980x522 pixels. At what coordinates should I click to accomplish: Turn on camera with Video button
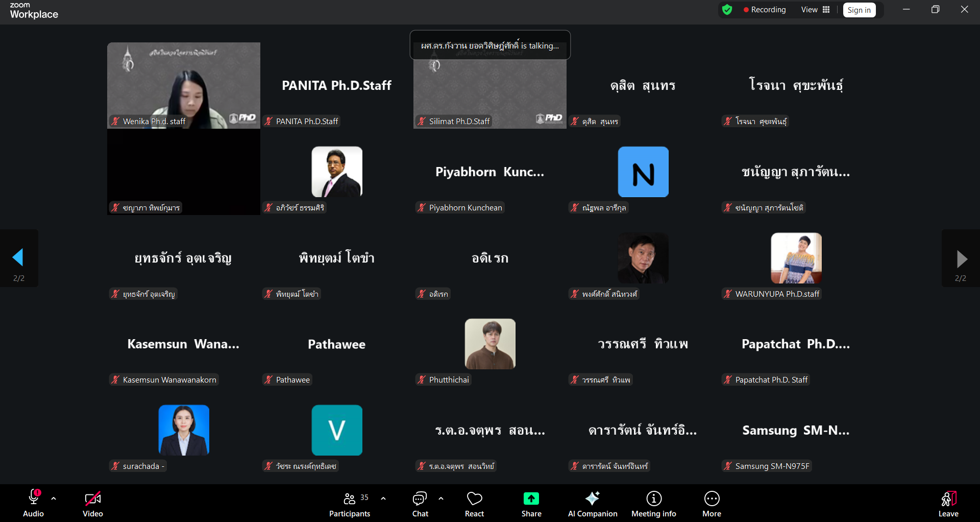pos(93,504)
